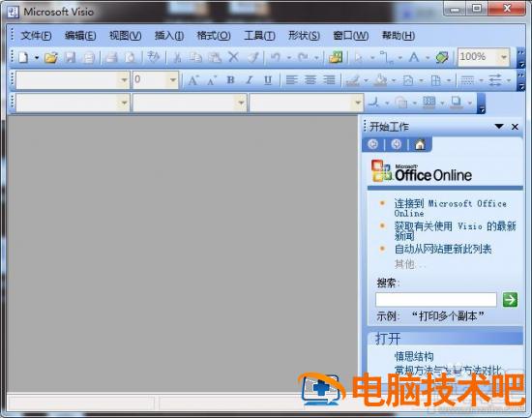Go to Home in task pane
532x418 pixels.
420,144
